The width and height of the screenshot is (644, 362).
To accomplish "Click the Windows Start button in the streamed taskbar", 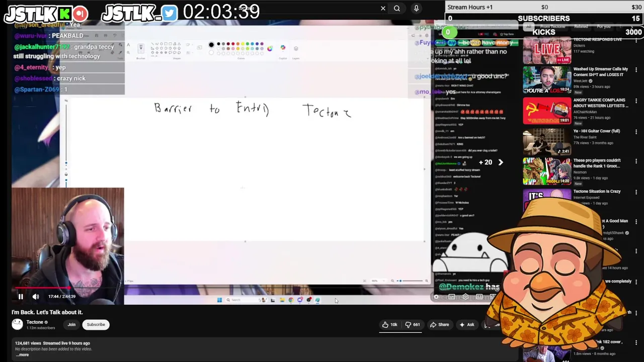I will (x=219, y=300).
